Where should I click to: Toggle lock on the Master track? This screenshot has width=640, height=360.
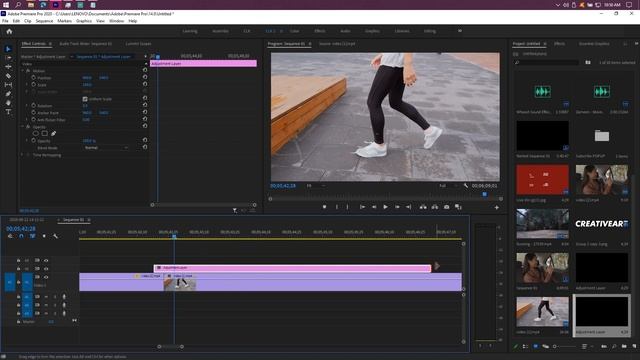[x=18, y=322]
